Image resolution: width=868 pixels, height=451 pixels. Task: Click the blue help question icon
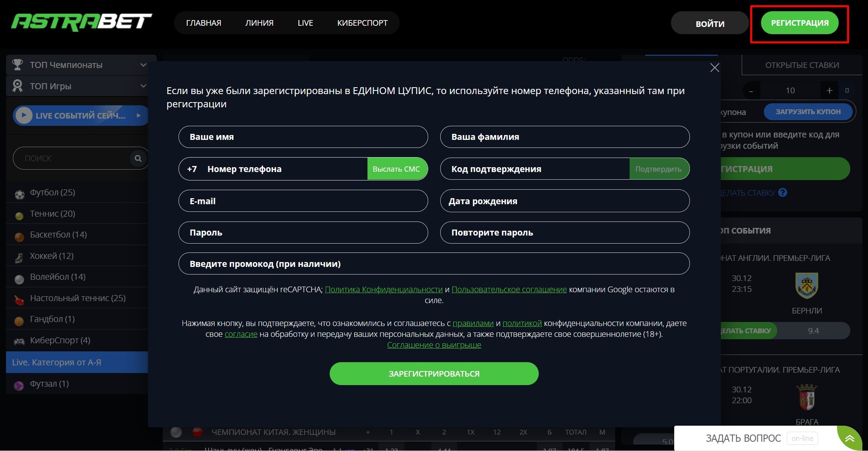pos(782,193)
